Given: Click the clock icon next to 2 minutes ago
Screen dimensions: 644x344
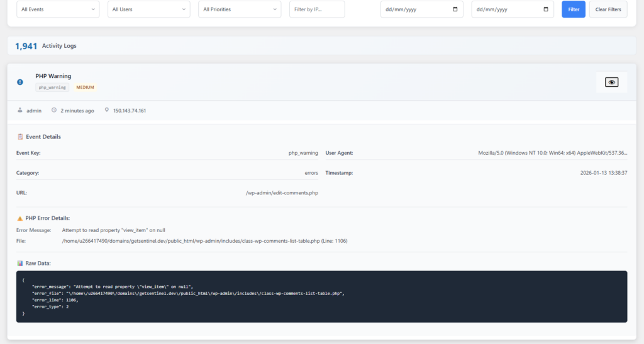Looking at the screenshot, I should pyautogui.click(x=54, y=111).
